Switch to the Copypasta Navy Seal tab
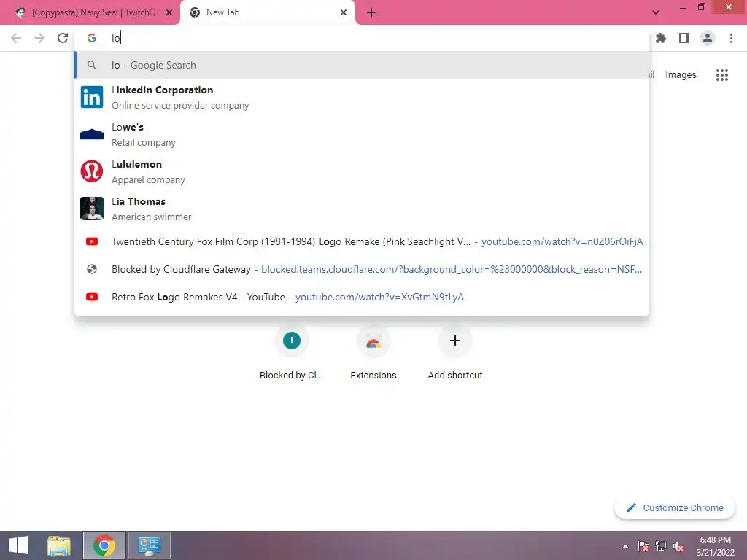 click(90, 13)
